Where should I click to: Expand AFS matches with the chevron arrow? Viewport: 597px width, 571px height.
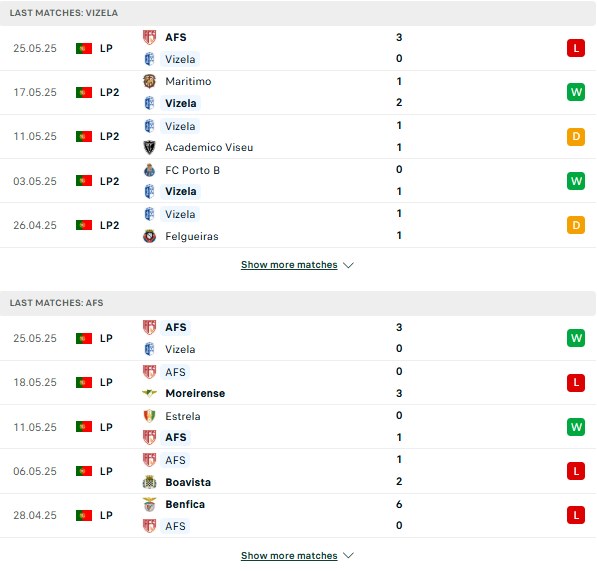pyautogui.click(x=348, y=556)
